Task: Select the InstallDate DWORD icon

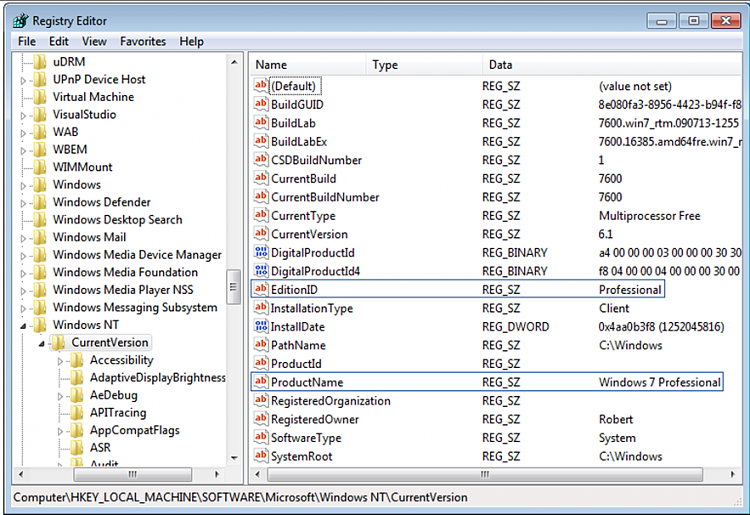Action: coord(261,326)
